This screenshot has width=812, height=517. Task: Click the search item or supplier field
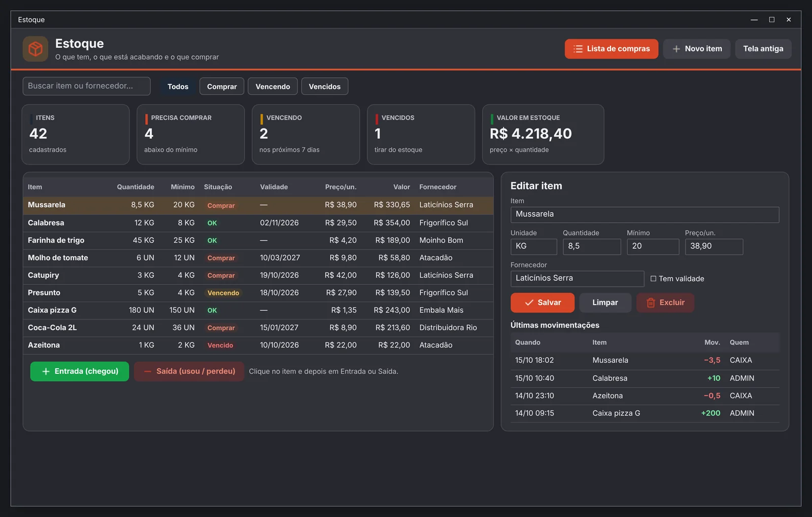pyautogui.click(x=86, y=86)
